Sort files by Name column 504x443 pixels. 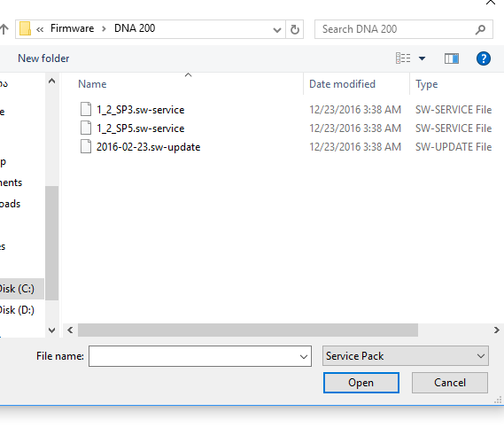tap(92, 84)
